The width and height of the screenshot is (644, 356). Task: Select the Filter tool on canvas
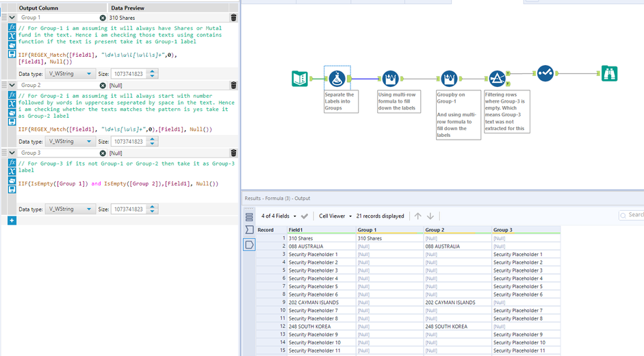[x=497, y=79]
